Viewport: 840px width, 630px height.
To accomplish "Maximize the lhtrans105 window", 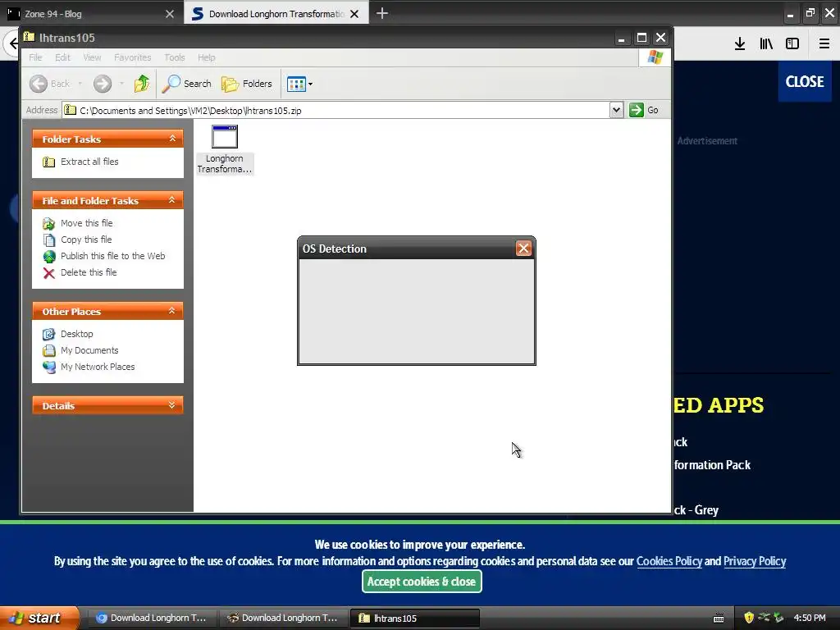I will [x=641, y=38].
